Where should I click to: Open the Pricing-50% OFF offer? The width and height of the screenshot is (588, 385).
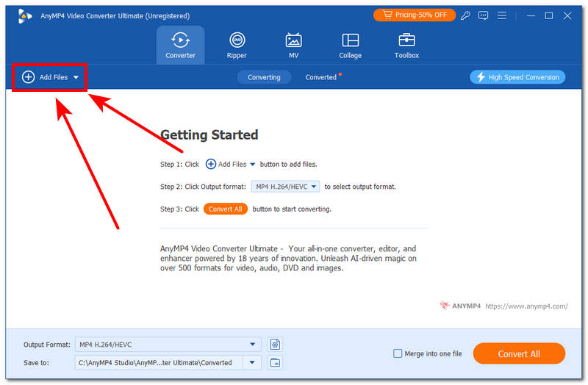pyautogui.click(x=415, y=15)
